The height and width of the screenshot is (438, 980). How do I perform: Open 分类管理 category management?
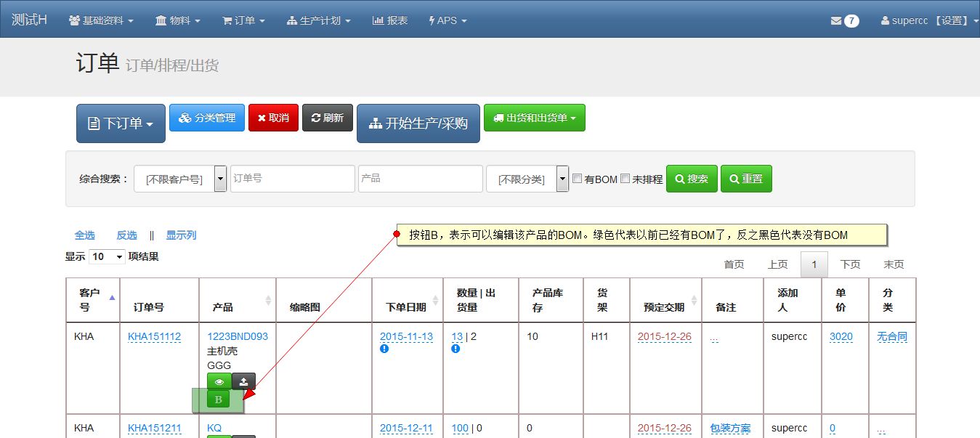[x=207, y=118]
